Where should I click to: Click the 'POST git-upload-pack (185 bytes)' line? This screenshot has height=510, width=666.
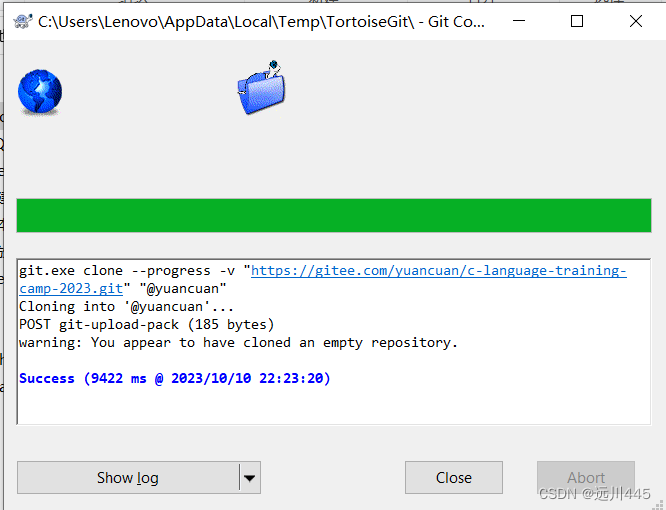(x=147, y=324)
